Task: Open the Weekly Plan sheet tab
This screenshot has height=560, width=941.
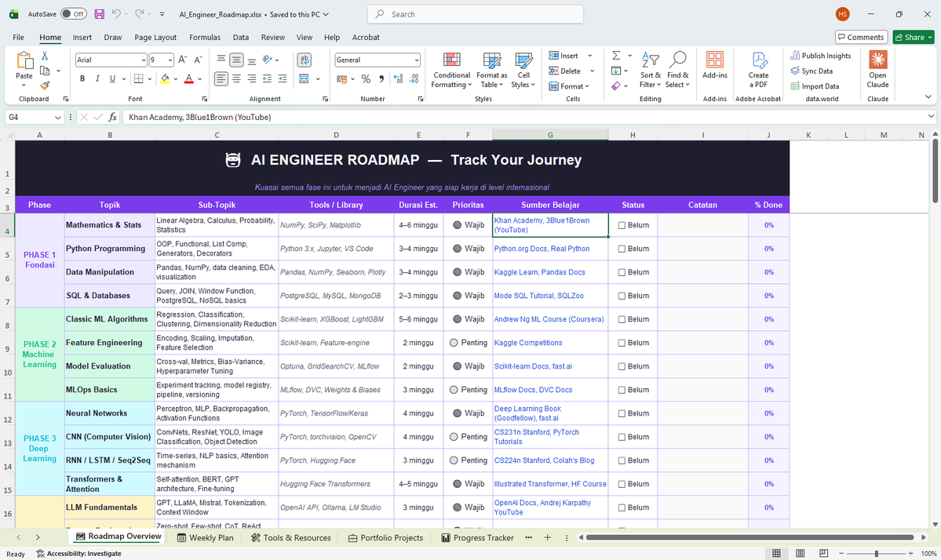Action: point(206,538)
